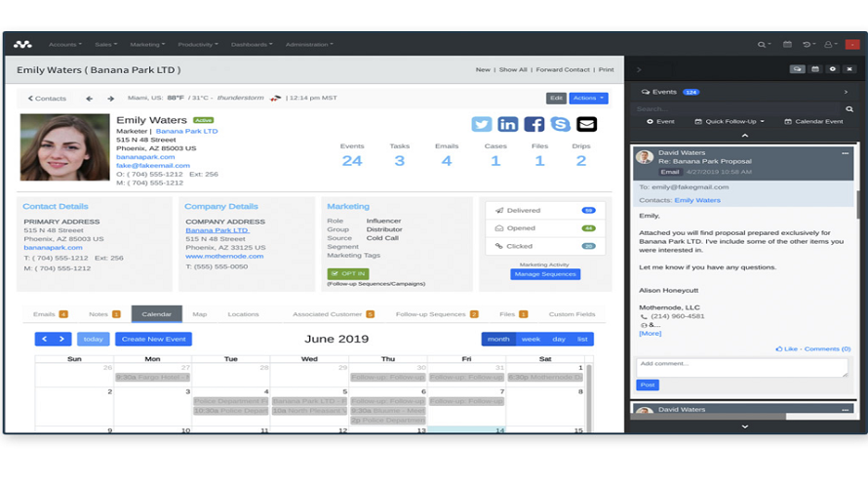The image size is (868, 488).
Task: Like the email from David Waters
Action: point(787,349)
